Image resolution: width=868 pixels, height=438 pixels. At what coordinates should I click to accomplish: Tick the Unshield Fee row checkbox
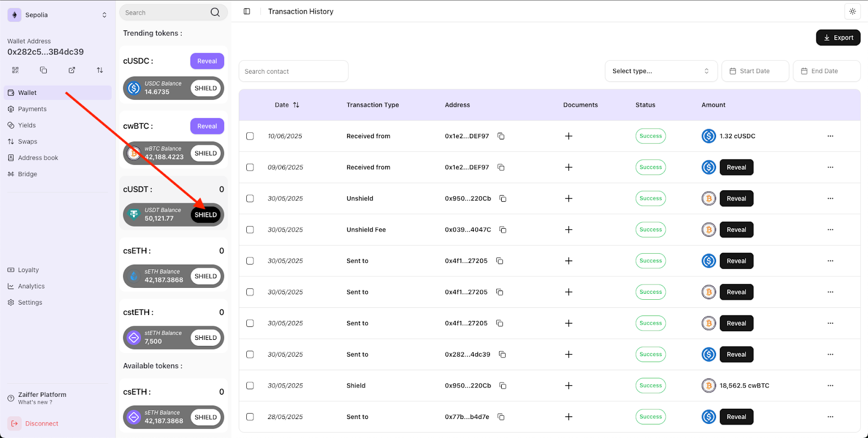tap(250, 230)
